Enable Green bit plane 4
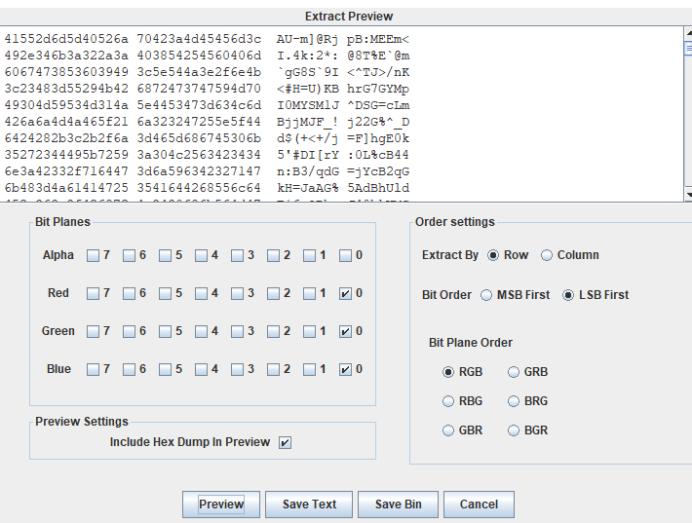The width and height of the screenshot is (692, 523). click(x=201, y=331)
